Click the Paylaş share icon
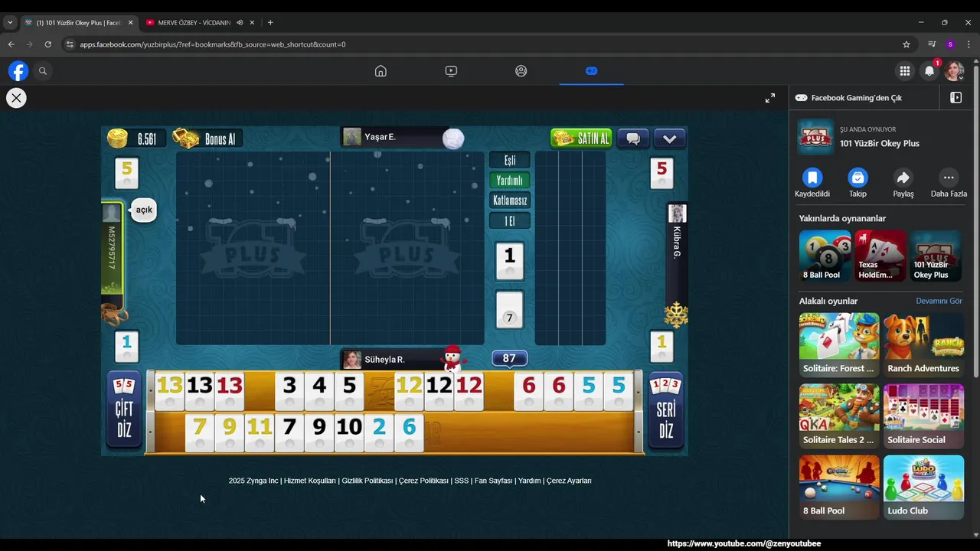The width and height of the screenshot is (980, 551). (903, 178)
